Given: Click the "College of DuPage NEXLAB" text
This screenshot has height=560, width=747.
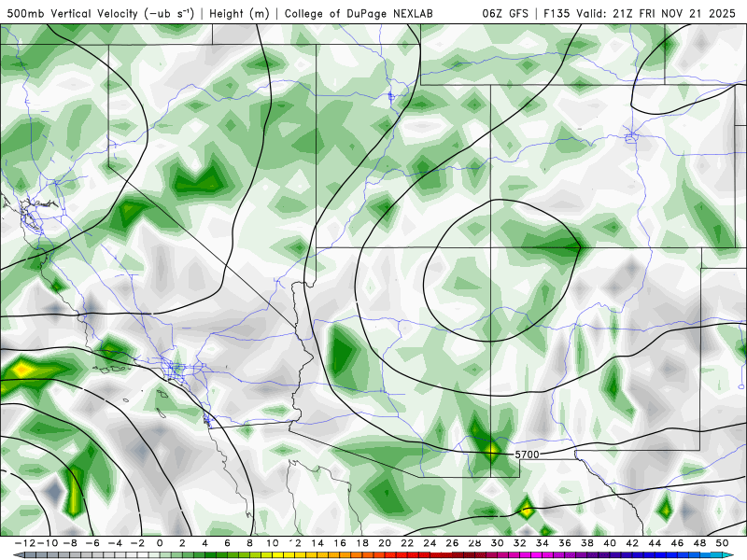Looking at the screenshot, I should pos(359,13).
